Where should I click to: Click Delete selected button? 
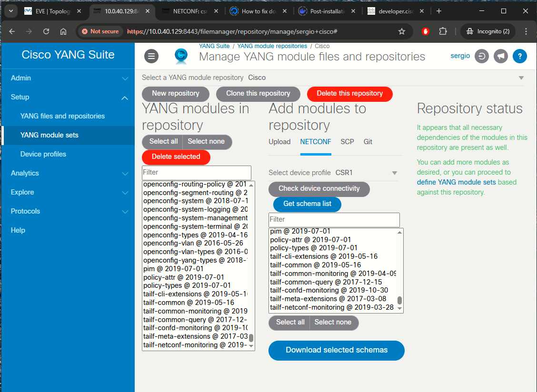coord(176,157)
